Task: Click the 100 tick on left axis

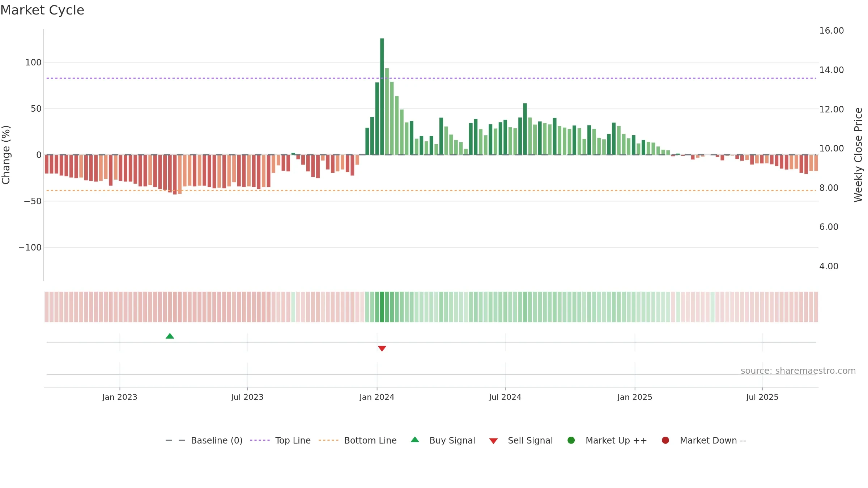Action: point(33,62)
